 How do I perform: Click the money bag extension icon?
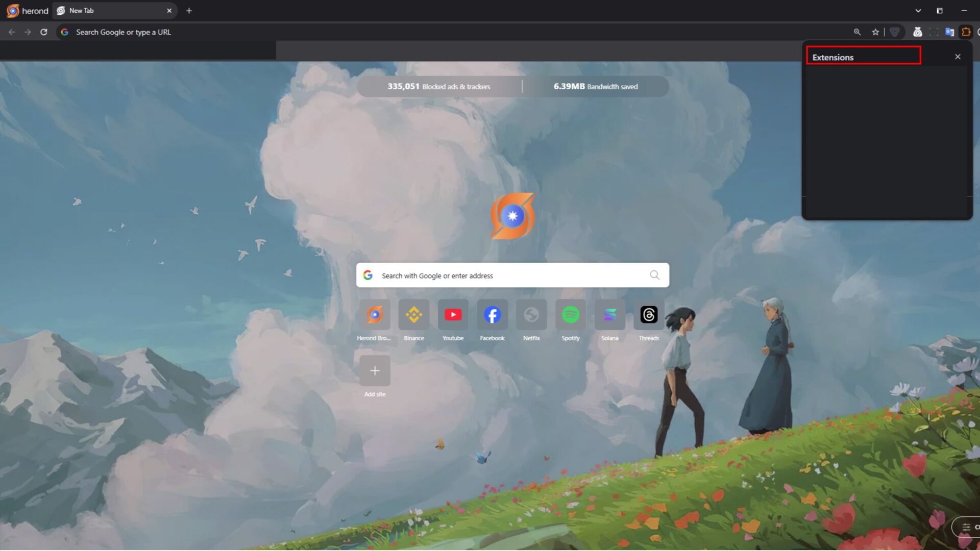pos(917,32)
